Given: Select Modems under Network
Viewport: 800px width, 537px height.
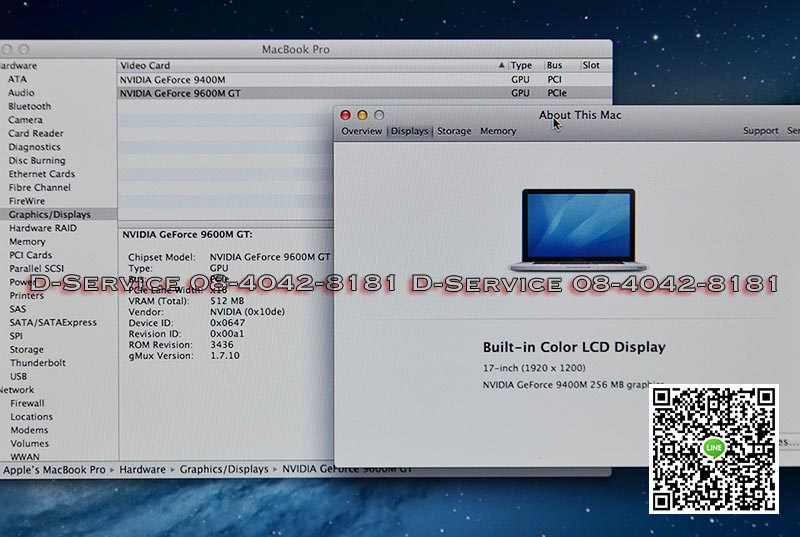Looking at the screenshot, I should pos(29,430).
